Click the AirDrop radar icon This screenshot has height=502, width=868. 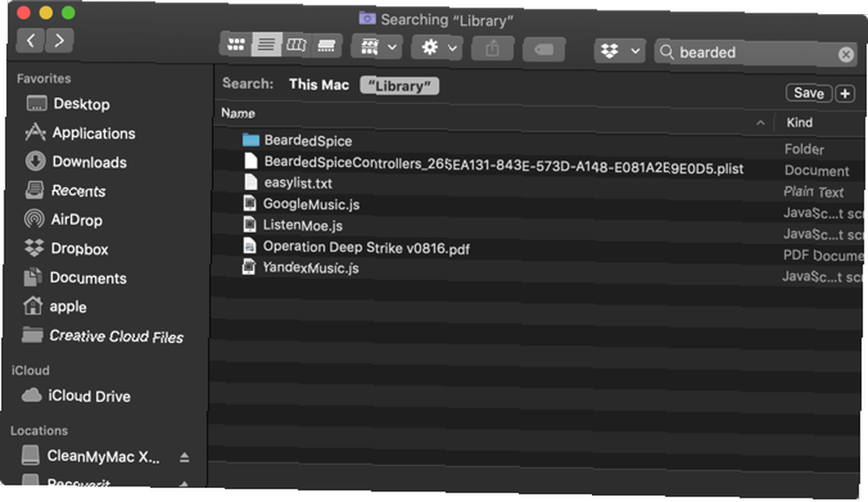pos(35,219)
